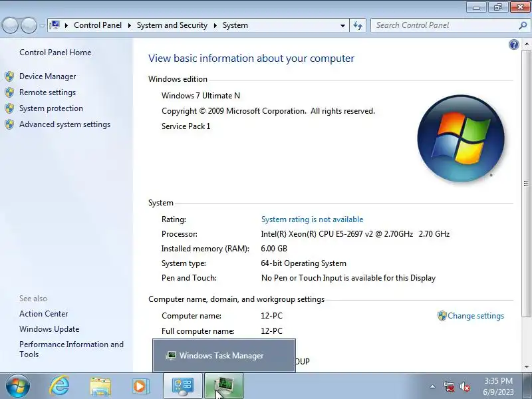
Task: Open System rating is not available link
Action: tap(312, 219)
